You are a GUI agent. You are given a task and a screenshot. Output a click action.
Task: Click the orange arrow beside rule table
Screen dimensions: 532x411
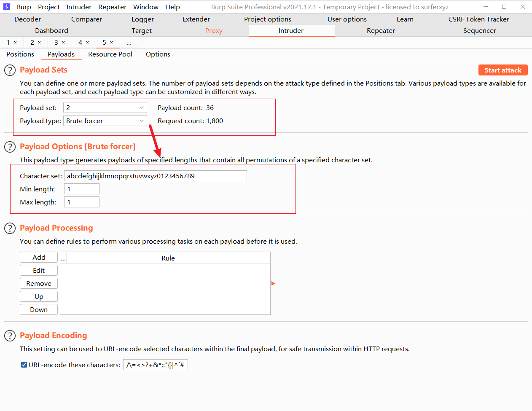point(273,284)
